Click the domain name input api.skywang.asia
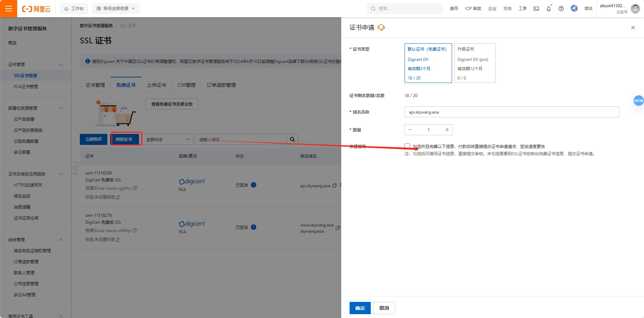Image resolution: width=644 pixels, height=318 pixels. [x=512, y=112]
